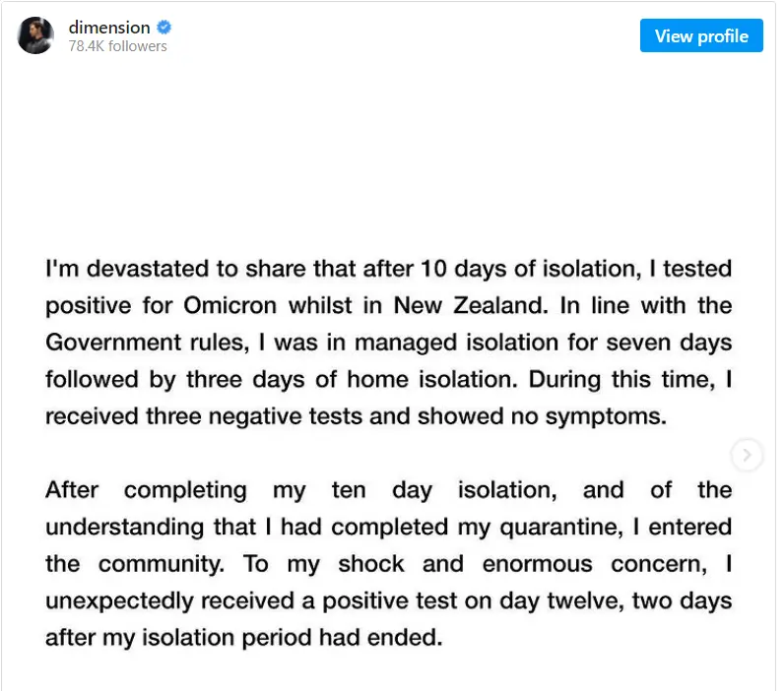Click the blue verified badge icon
784x691 pixels.
(164, 28)
